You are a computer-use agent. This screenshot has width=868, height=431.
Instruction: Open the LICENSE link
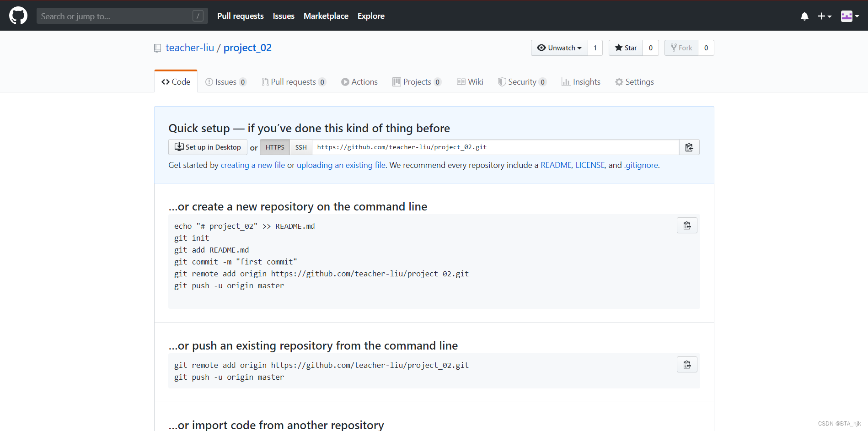[590, 165]
